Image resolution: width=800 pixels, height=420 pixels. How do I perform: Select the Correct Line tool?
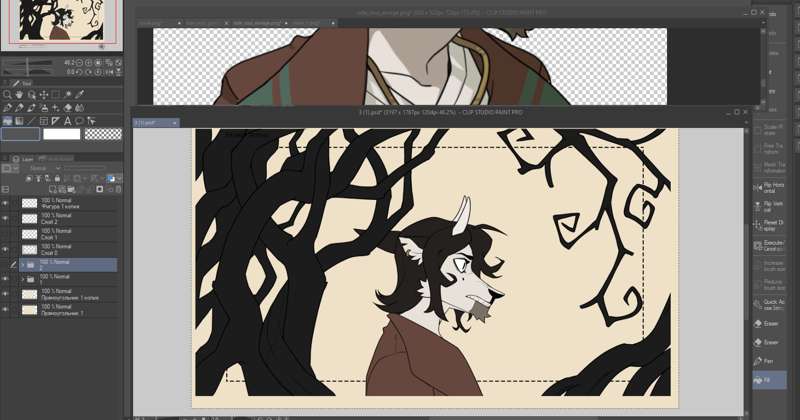[x=91, y=121]
